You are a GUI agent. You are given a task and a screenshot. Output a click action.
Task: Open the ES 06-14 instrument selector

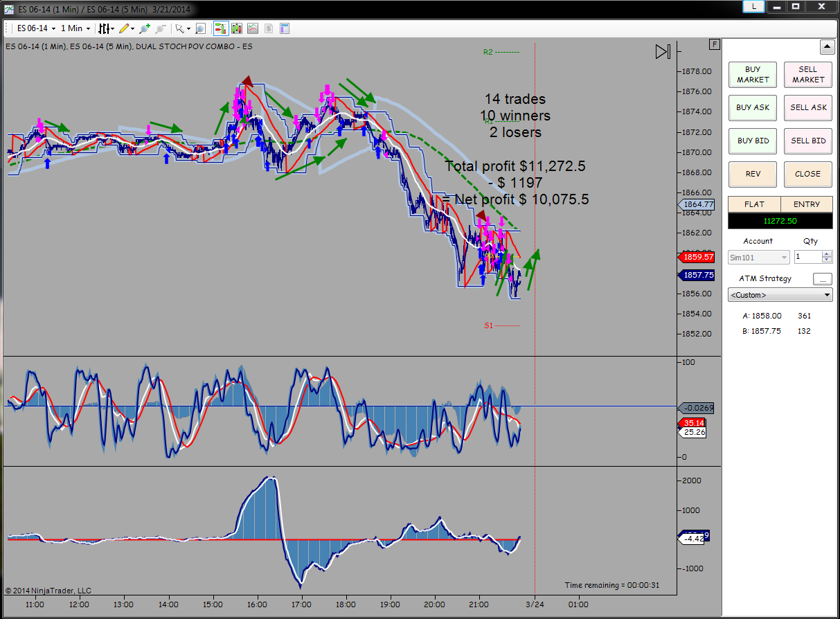click(35, 28)
